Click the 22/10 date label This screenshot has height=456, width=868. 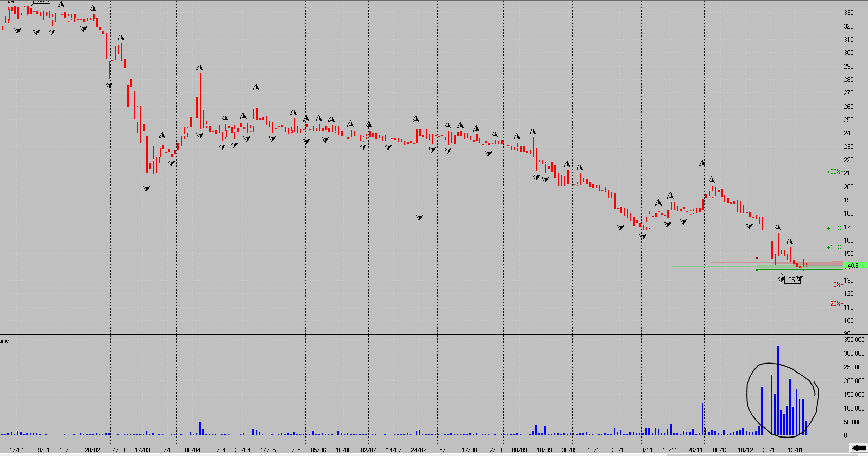pyautogui.click(x=620, y=450)
